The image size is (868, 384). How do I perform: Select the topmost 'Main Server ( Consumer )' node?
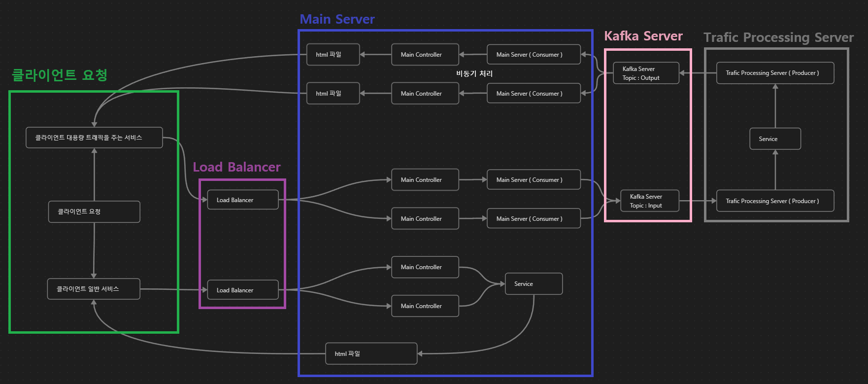534,54
